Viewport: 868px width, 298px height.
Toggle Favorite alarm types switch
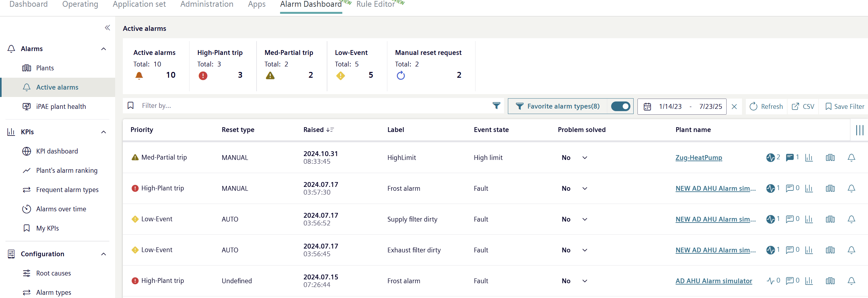click(x=620, y=106)
